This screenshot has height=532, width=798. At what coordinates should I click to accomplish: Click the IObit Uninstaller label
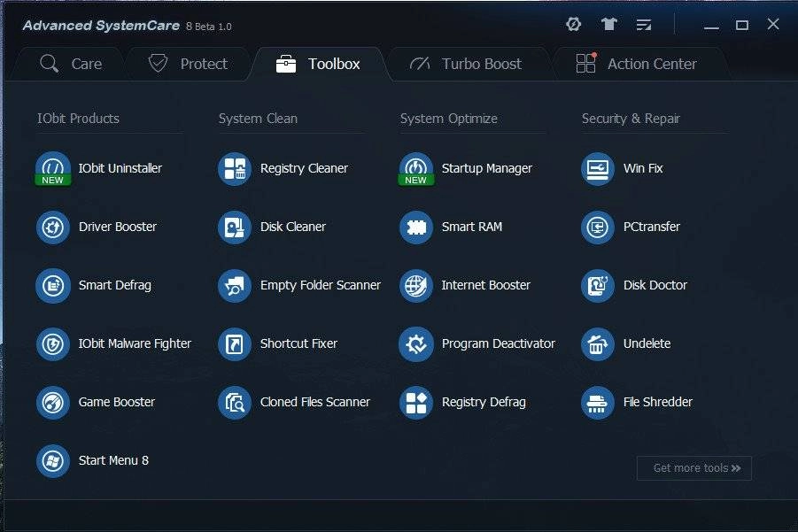[x=120, y=168]
